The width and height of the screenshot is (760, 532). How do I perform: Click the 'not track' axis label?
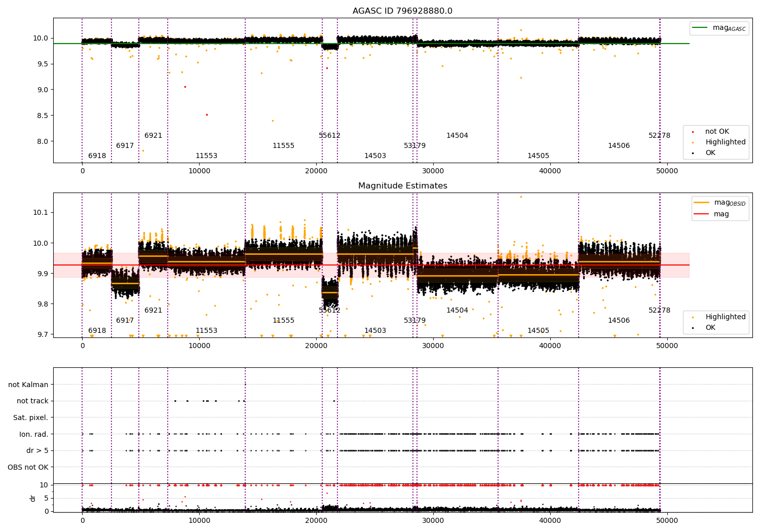coord(32,401)
